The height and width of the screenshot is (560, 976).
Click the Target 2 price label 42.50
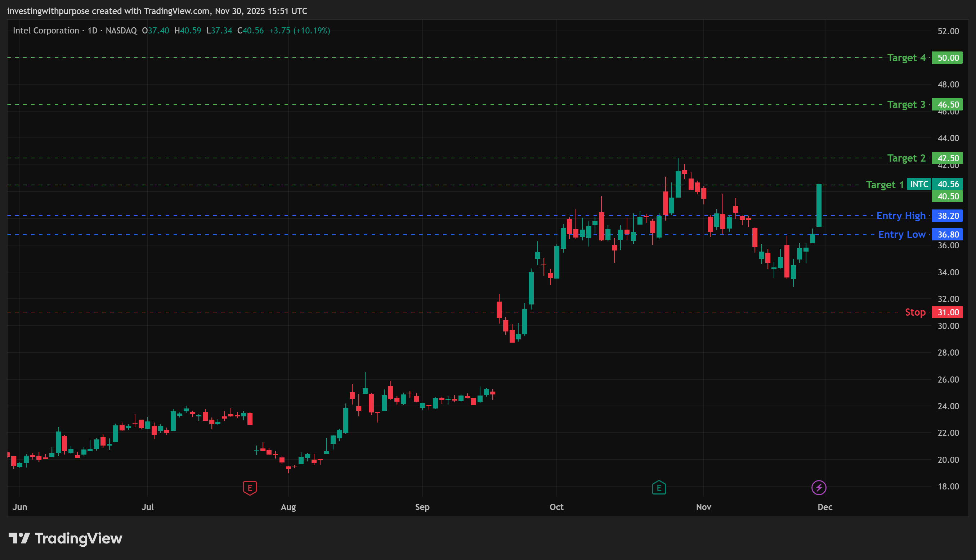[x=947, y=158]
